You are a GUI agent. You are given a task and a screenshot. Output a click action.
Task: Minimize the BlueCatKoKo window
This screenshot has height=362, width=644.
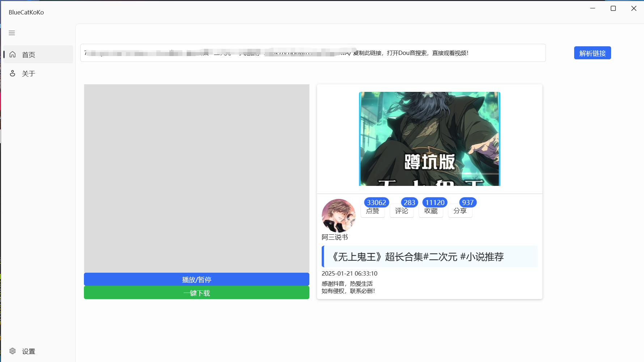click(593, 8)
